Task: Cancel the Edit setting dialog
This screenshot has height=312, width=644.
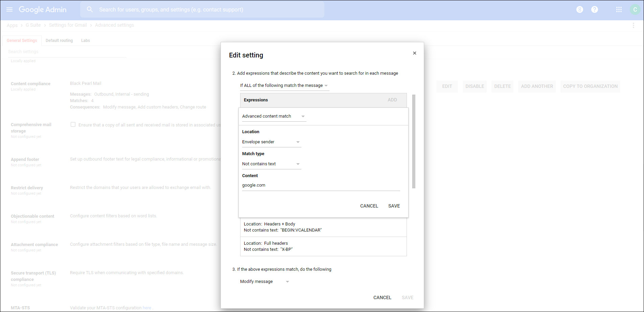Action: coord(382,297)
